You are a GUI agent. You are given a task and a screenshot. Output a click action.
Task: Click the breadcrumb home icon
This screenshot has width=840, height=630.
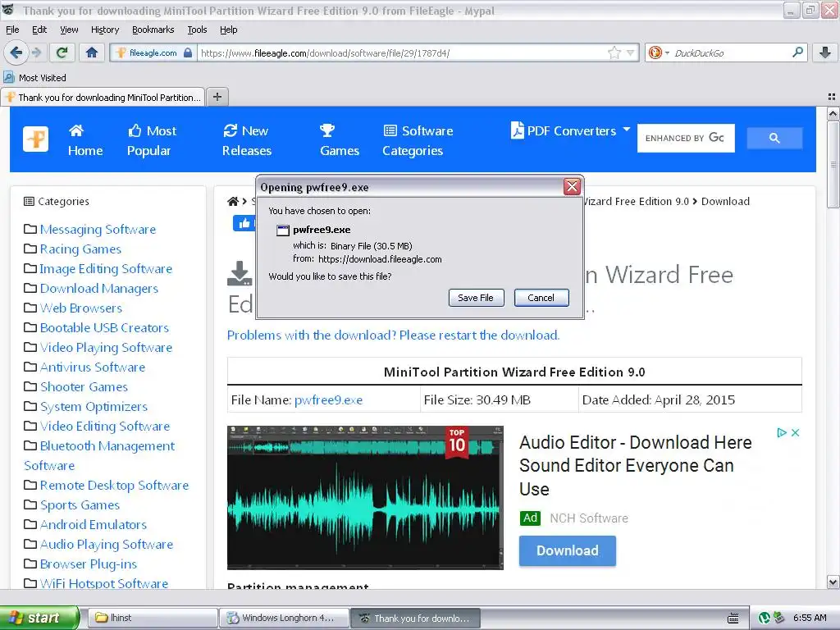point(233,202)
